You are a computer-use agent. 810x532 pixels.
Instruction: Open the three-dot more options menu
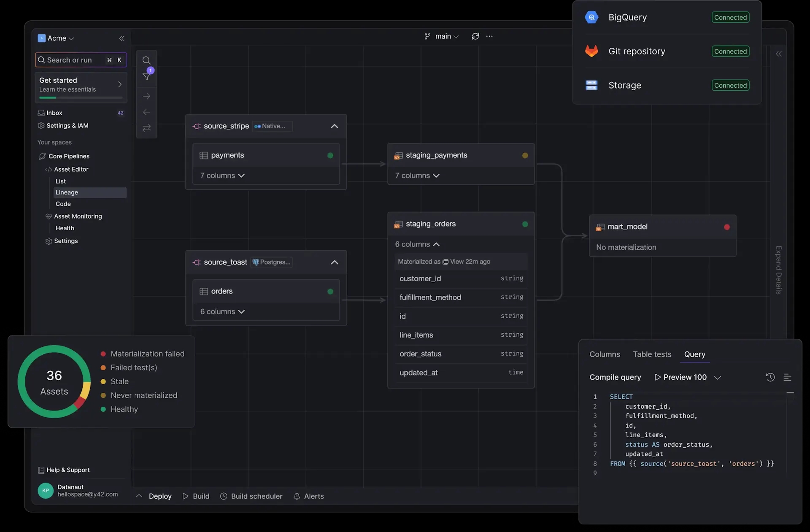pos(489,36)
